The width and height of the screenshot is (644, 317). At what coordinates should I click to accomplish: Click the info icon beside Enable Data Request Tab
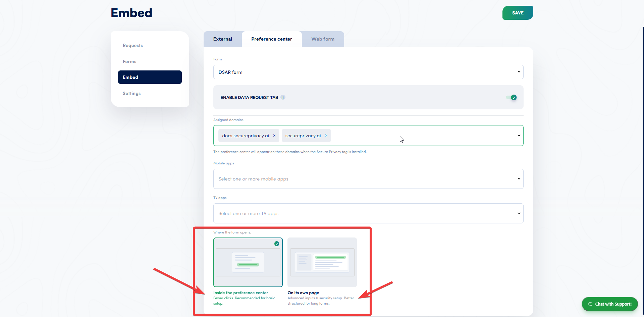pos(283,97)
